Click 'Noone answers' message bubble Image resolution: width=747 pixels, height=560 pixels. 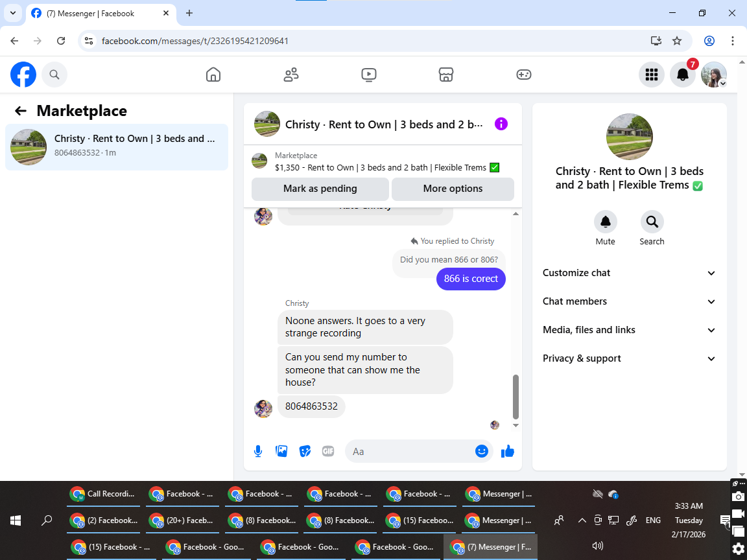pos(365,327)
